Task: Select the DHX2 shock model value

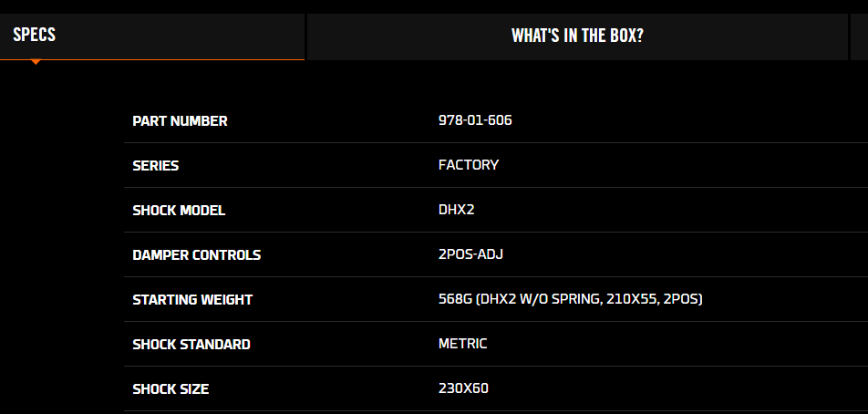Action: pos(457,210)
